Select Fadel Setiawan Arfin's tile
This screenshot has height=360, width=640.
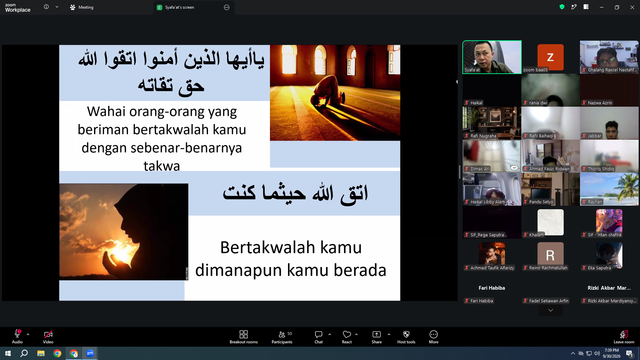550,288
